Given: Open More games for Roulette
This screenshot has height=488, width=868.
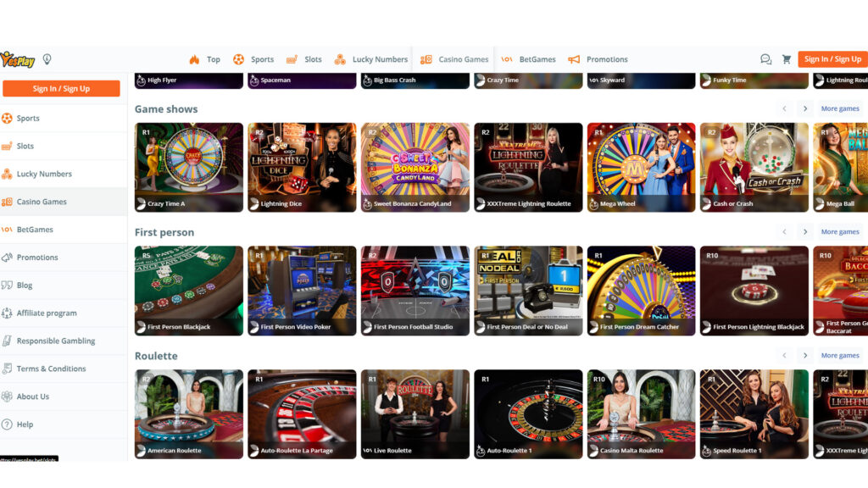Looking at the screenshot, I should click(840, 355).
